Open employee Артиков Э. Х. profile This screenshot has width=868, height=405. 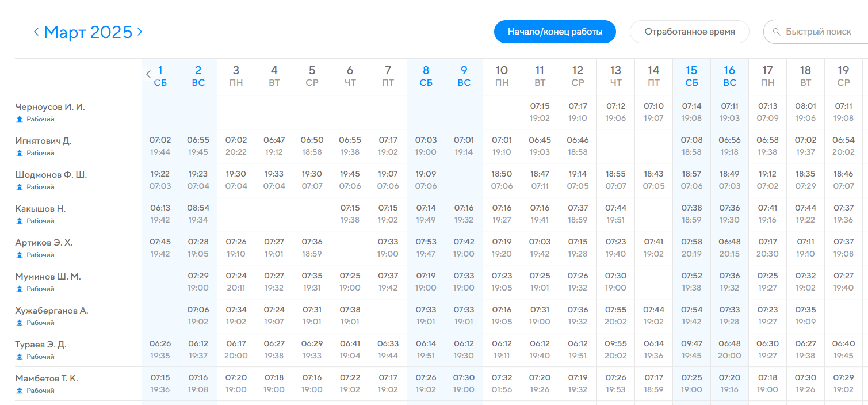(x=44, y=243)
